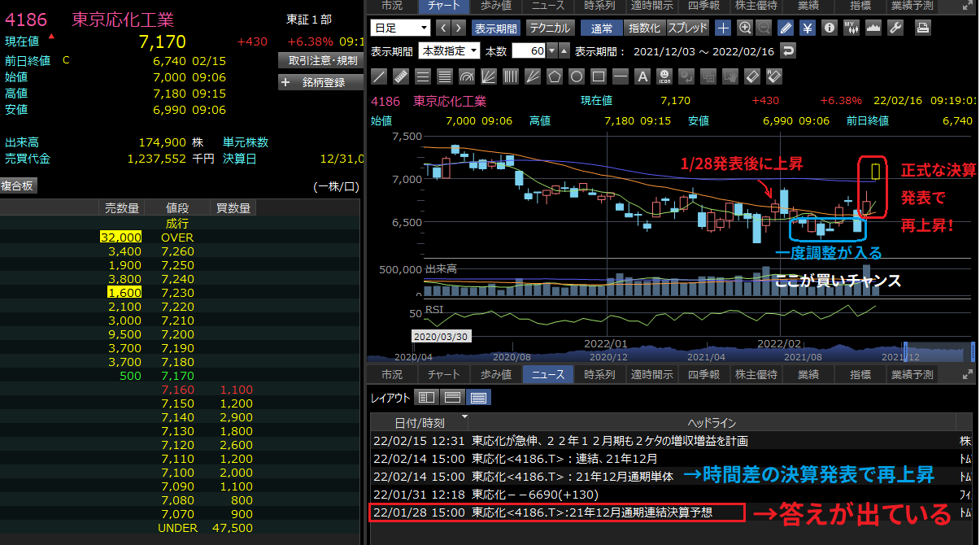This screenshot has width=980, height=545.
Task: Click the print chart icon
Action: click(x=923, y=28)
